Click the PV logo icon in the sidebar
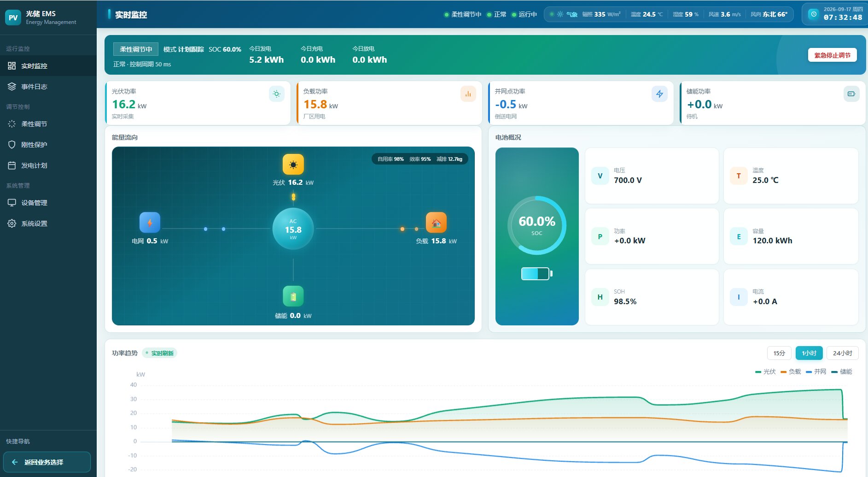868x477 pixels. (x=13, y=18)
